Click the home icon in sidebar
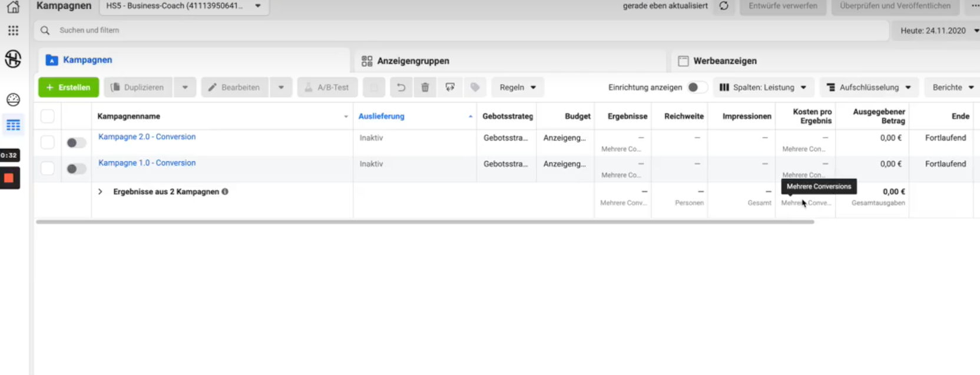 click(x=13, y=6)
